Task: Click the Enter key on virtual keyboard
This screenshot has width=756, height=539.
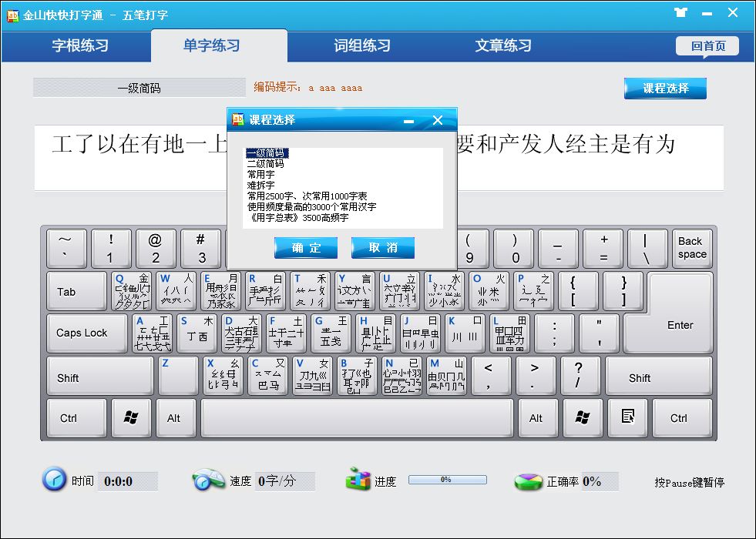Action: [680, 325]
